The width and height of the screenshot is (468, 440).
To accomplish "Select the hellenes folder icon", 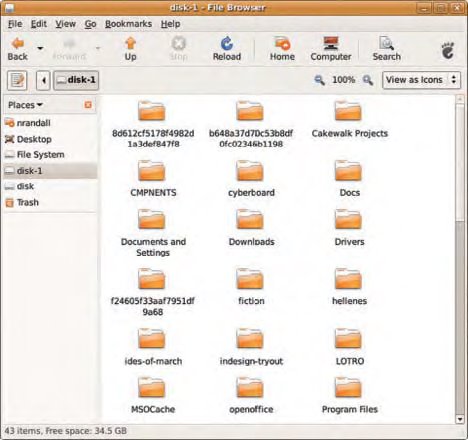I will tap(348, 279).
